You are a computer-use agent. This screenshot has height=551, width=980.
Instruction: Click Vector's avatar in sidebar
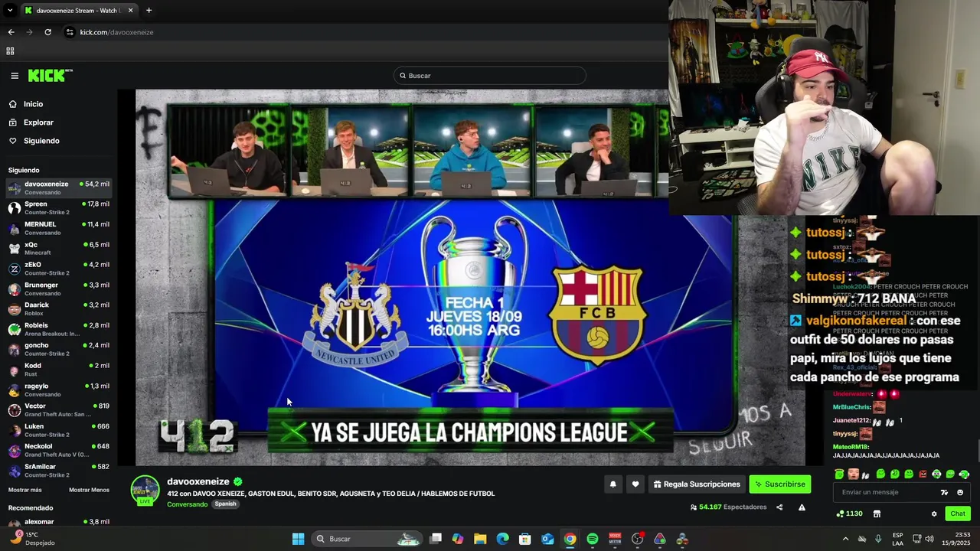click(14, 410)
